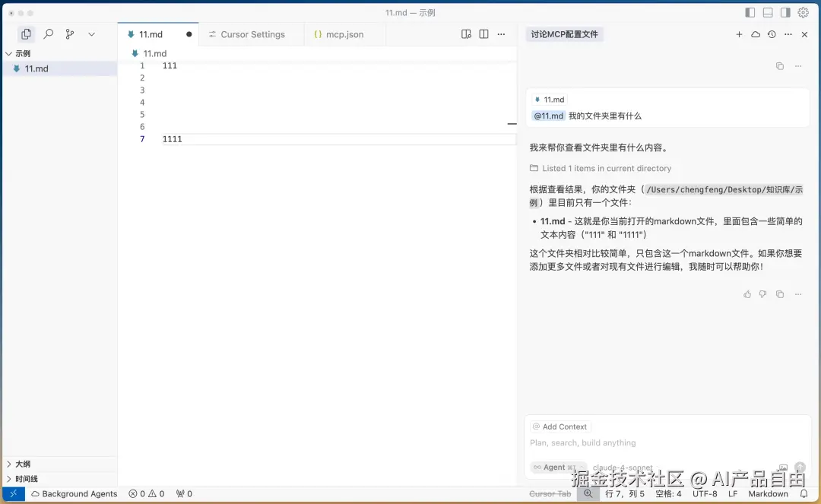The width and height of the screenshot is (821, 504).
Task: Toggle Cursor Tab in status bar
Action: [x=550, y=493]
